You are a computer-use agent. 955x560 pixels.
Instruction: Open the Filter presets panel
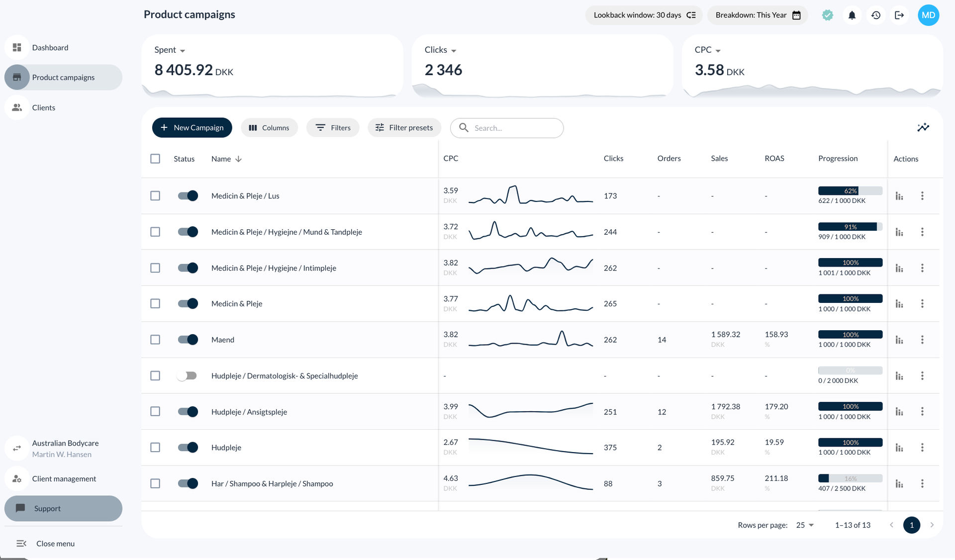404,127
